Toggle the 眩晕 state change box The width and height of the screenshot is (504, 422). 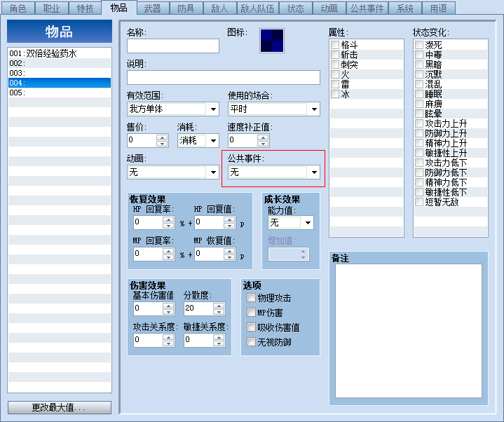click(x=419, y=114)
